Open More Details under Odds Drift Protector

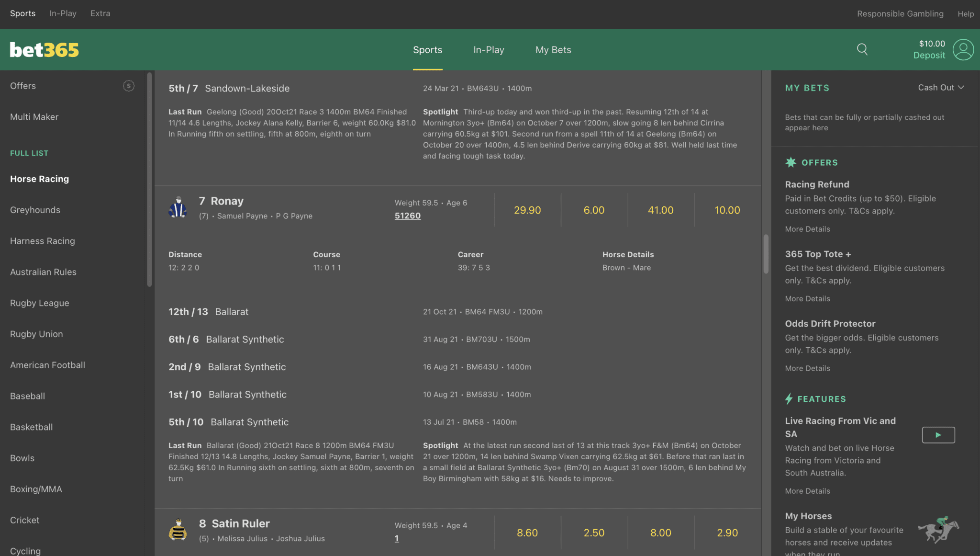pos(807,368)
